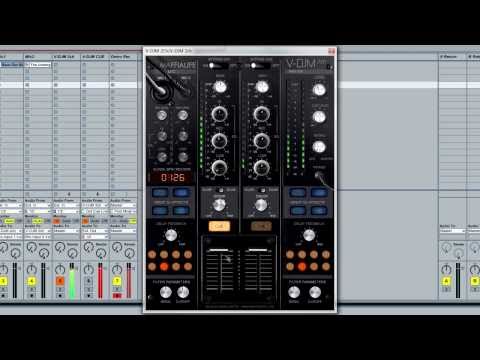Click channel 2 low EQ knob
Screen dimensions: 480x360
[262, 167]
